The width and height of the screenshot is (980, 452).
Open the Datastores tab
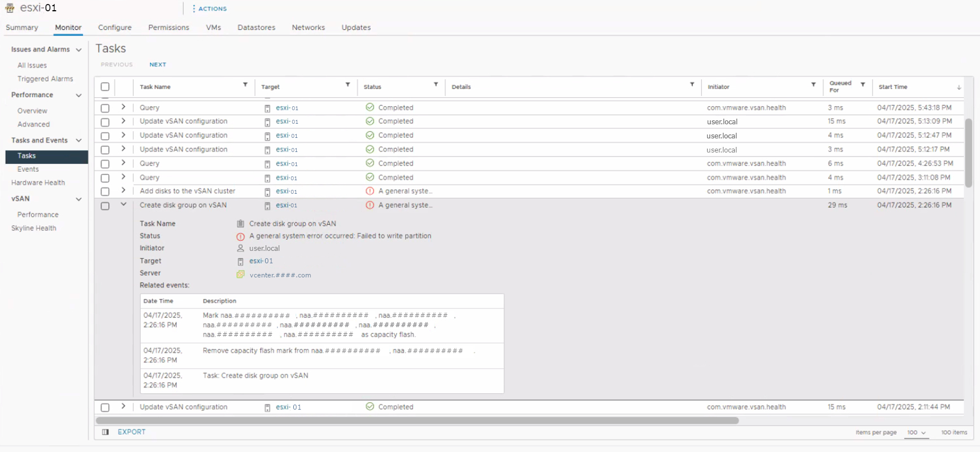[256, 28]
